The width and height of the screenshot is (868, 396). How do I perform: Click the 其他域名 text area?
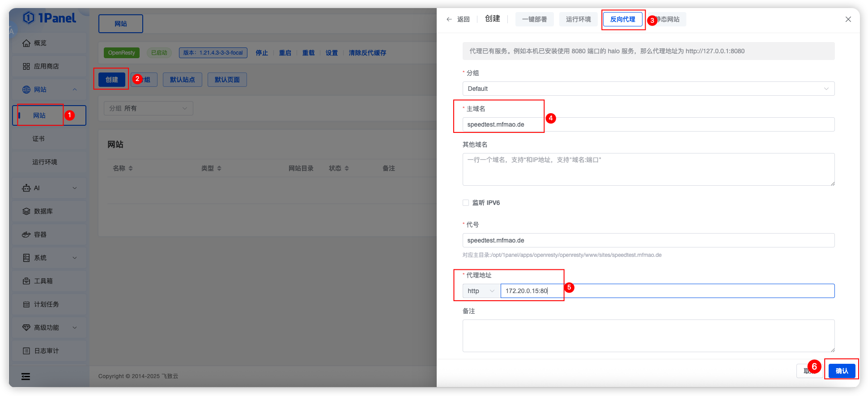(648, 169)
